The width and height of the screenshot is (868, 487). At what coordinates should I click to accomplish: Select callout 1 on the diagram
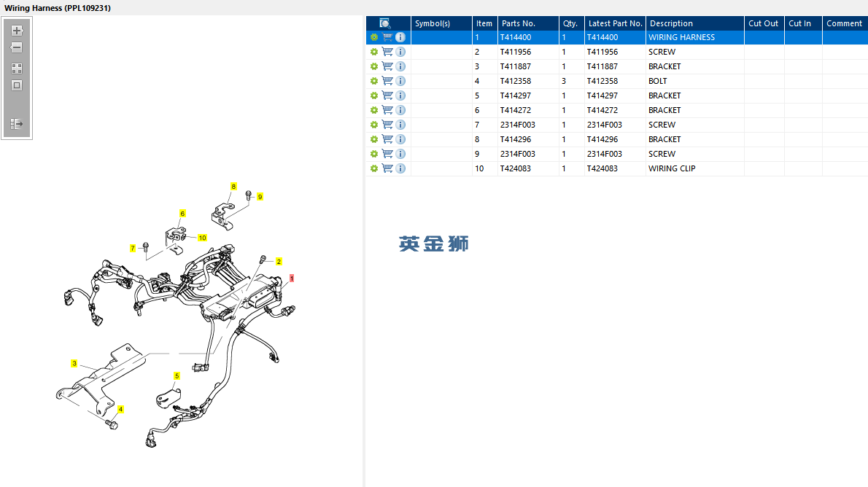(x=292, y=278)
